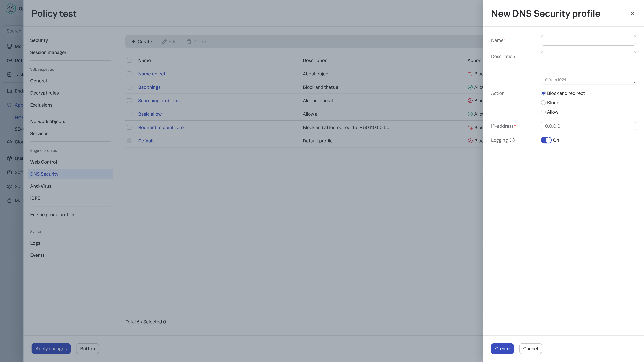Screen dimensions: 644x362
Task: Click the Cloud sidebar icon
Action: [9, 142]
